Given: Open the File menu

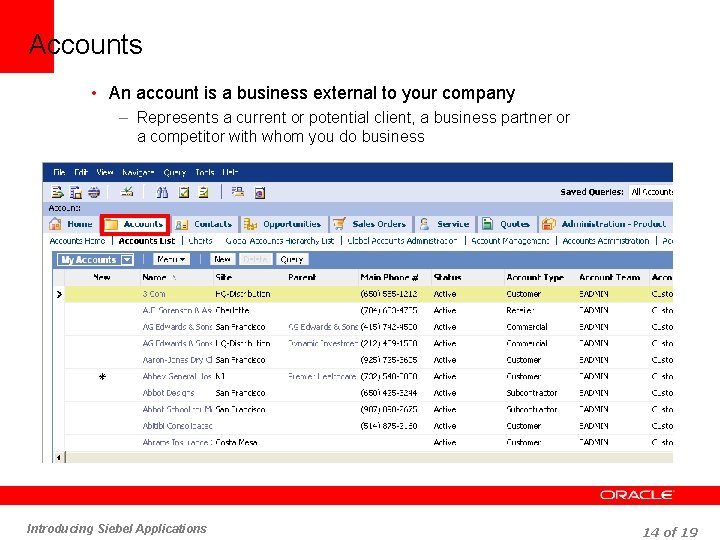Looking at the screenshot, I should point(59,172).
